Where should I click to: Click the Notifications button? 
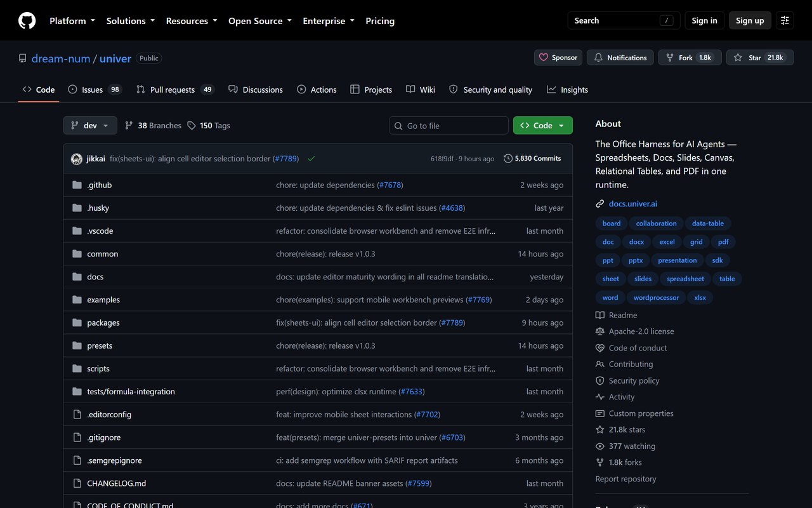pyautogui.click(x=620, y=58)
